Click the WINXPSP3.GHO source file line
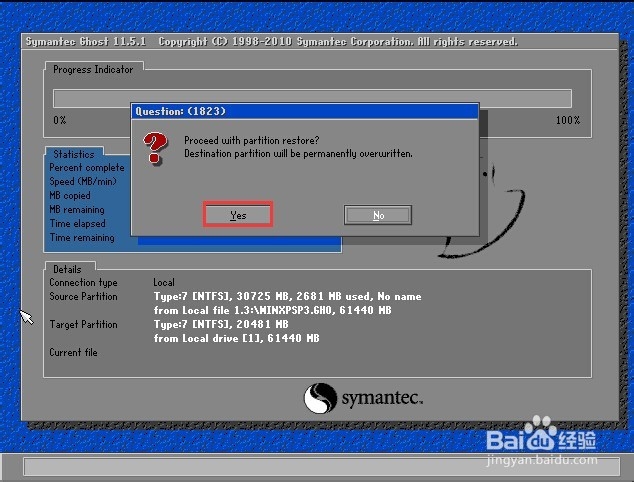The width and height of the screenshot is (634, 482). 272,310
